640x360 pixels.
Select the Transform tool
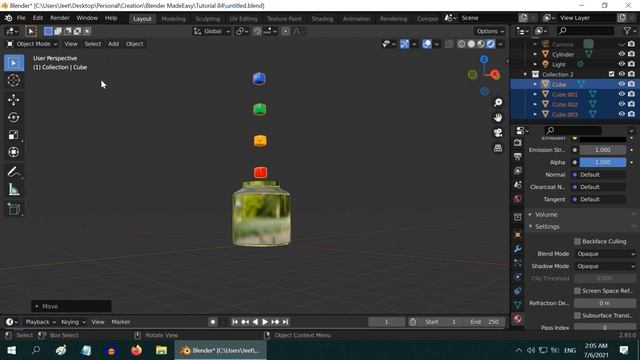(14, 152)
